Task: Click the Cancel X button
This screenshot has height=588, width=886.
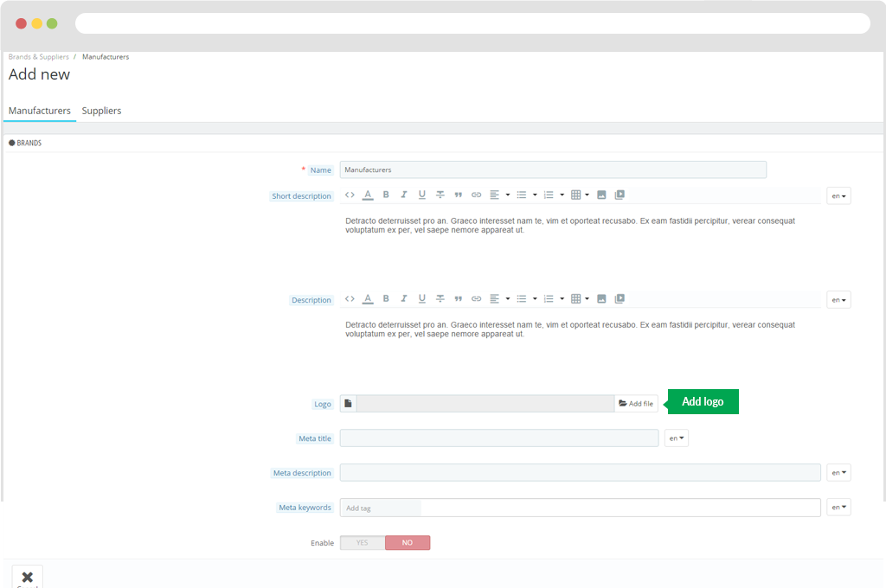Action: coord(27,577)
